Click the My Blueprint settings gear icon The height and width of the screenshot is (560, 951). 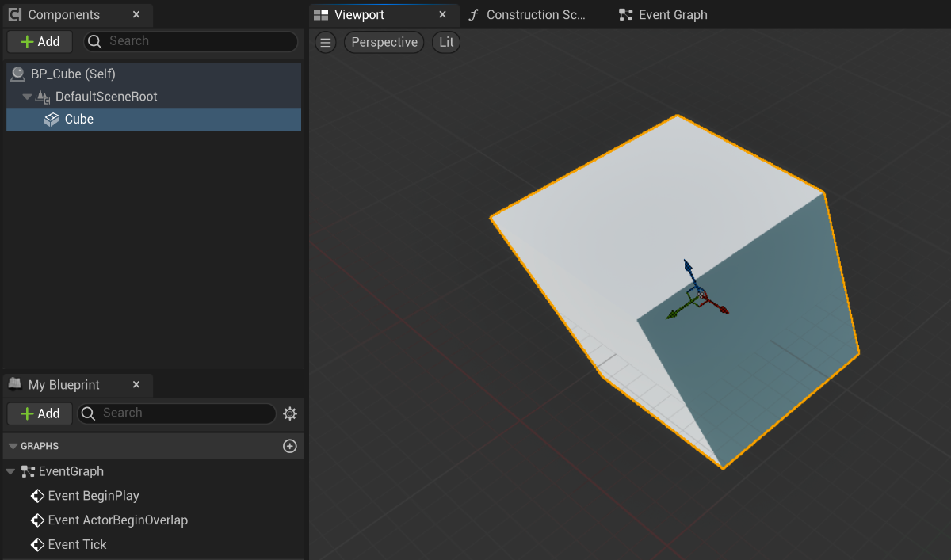tap(290, 413)
